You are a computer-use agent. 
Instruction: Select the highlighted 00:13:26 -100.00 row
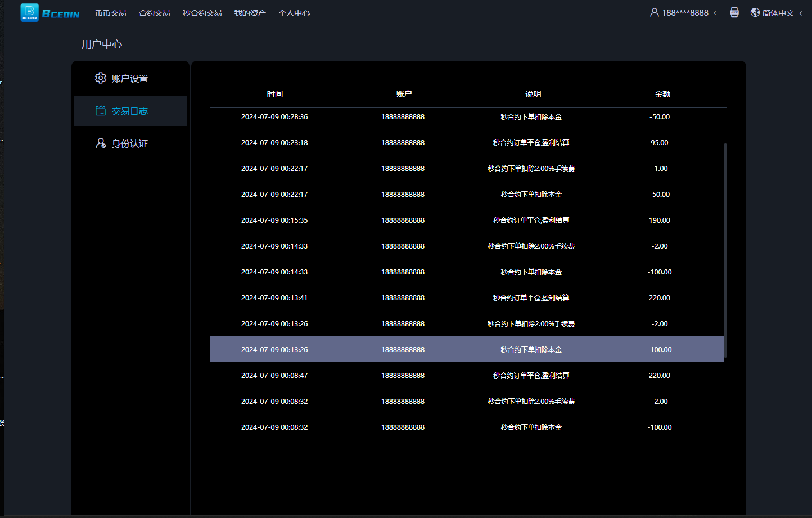pyautogui.click(x=467, y=349)
